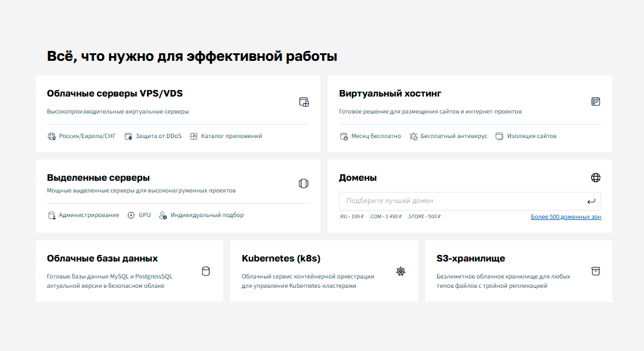Click the icon beside Месяц бесплатно
Viewport: 644px width, 351px height.
tap(344, 136)
